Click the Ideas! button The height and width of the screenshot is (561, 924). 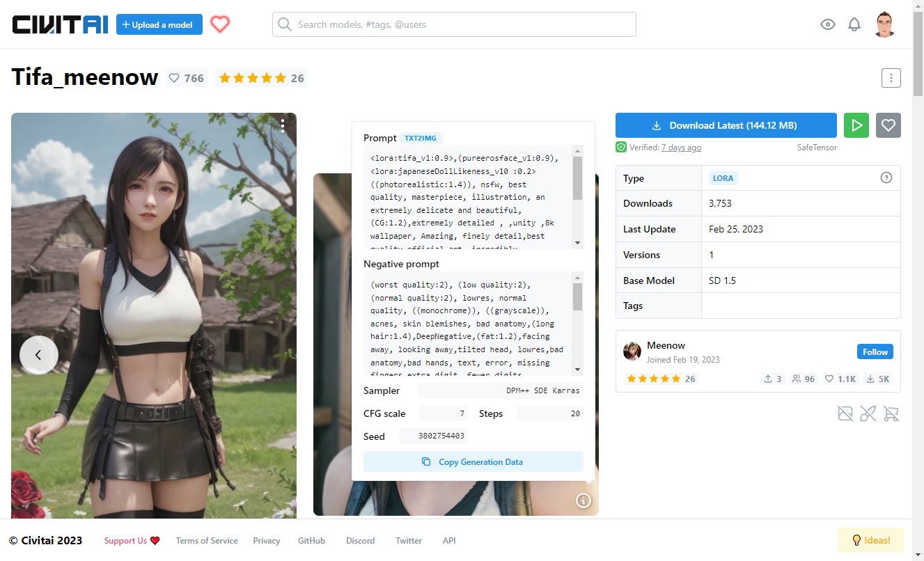tap(871, 540)
